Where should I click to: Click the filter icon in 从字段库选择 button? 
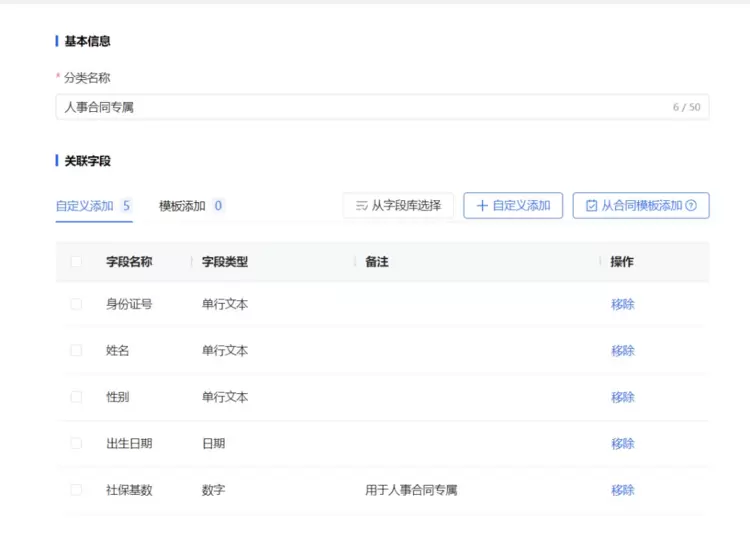pyautogui.click(x=361, y=206)
